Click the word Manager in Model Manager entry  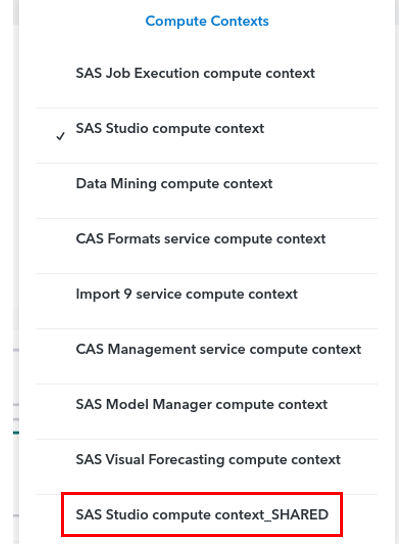pyautogui.click(x=182, y=405)
